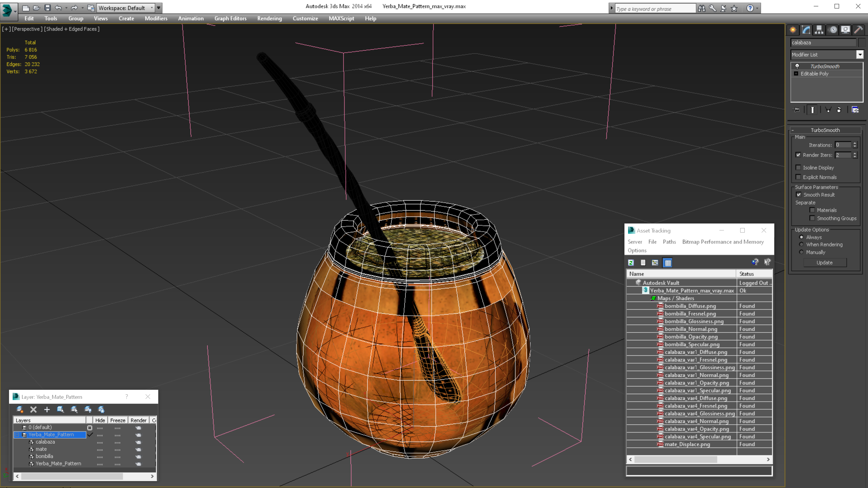This screenshot has width=868, height=488.
Task: Open the Motion command panel tab
Action: click(x=833, y=30)
